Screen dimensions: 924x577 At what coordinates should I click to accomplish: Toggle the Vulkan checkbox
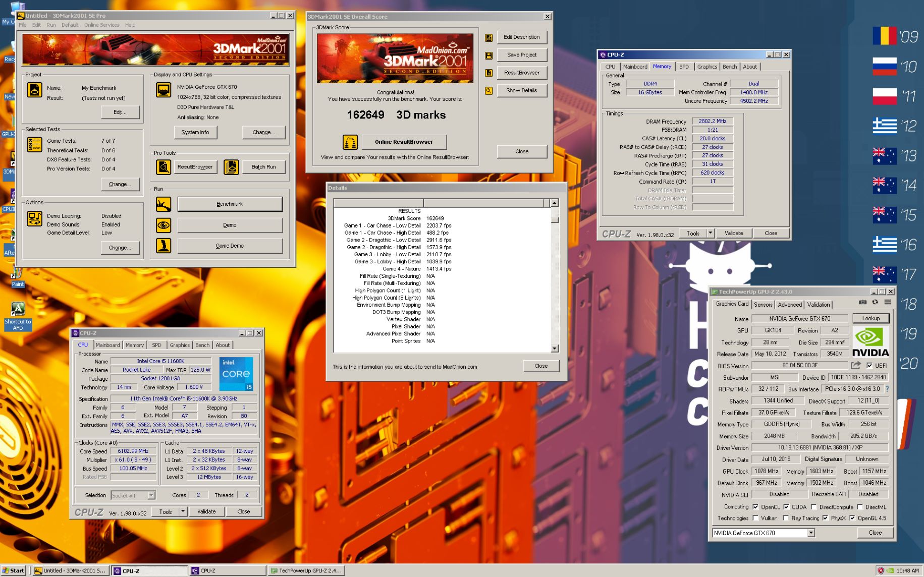tap(755, 518)
